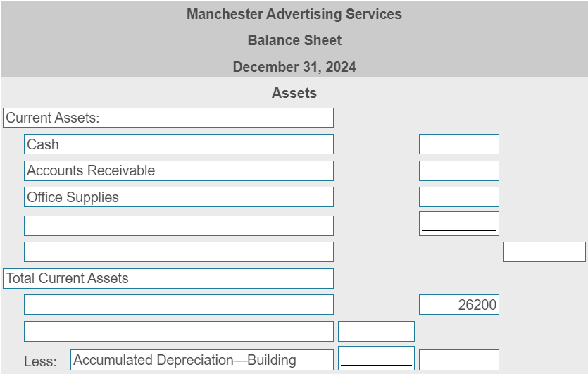
Task: Select the Cash account name field
Action: click(178, 144)
